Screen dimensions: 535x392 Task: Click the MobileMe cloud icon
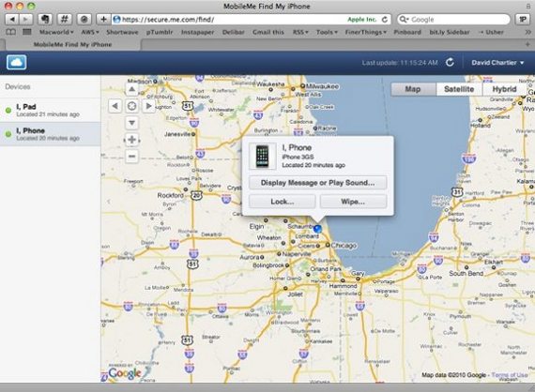[x=16, y=63]
